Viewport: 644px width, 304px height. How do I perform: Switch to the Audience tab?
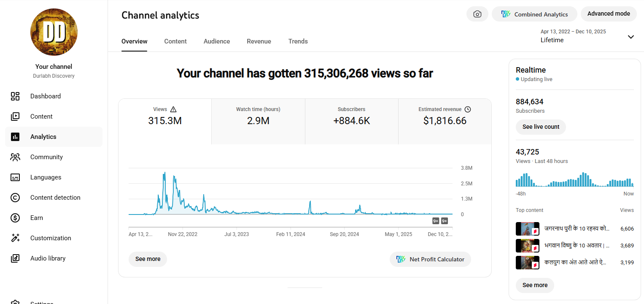(x=217, y=41)
